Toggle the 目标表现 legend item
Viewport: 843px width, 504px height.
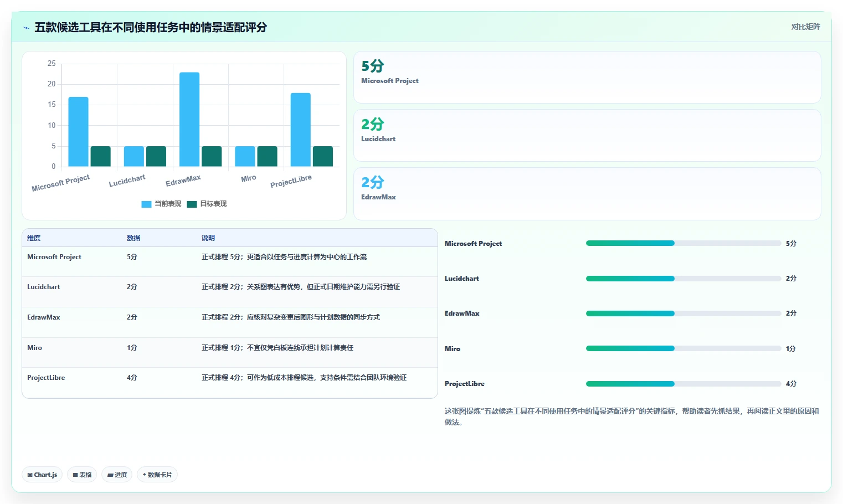207,204
